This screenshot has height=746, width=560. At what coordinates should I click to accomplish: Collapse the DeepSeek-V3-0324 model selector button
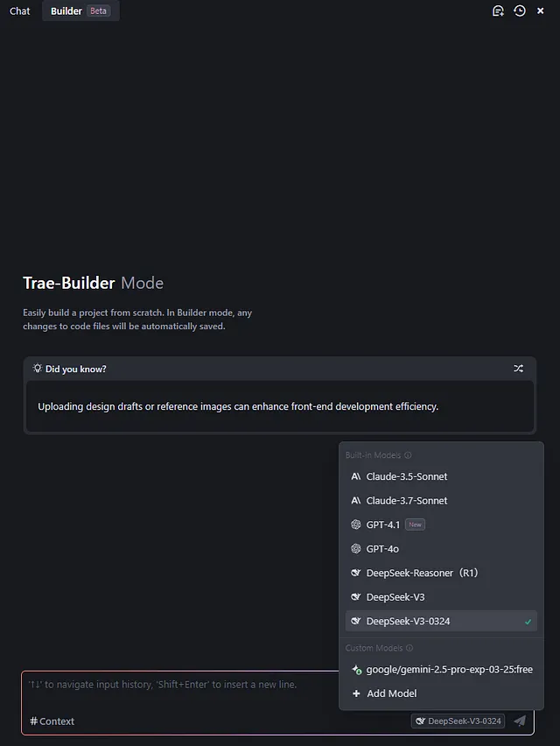pos(458,721)
